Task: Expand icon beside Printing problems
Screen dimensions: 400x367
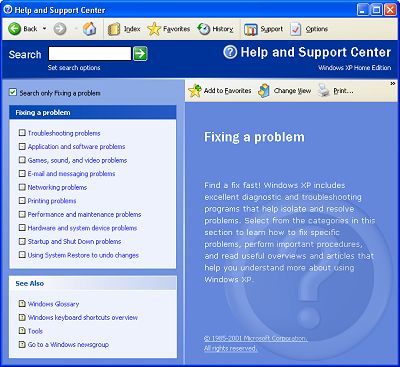Action: point(22,201)
